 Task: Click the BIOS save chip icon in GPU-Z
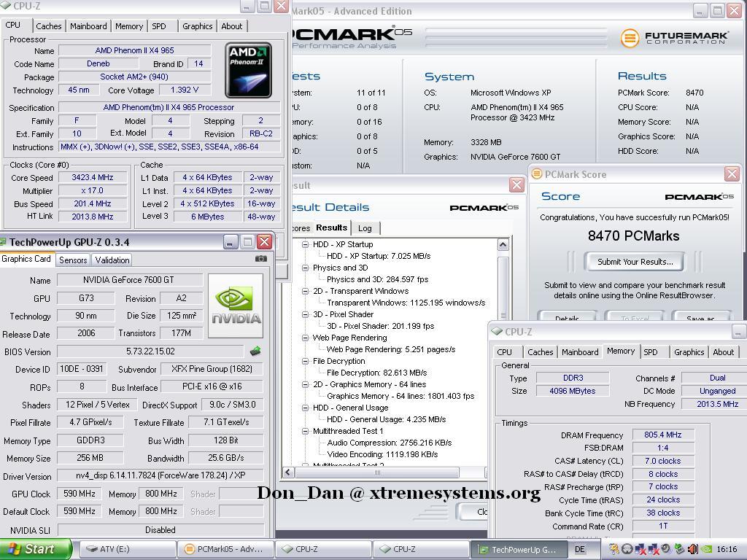(255, 351)
